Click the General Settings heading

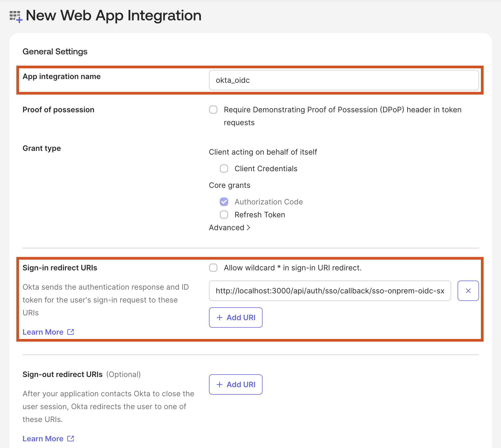click(x=55, y=51)
